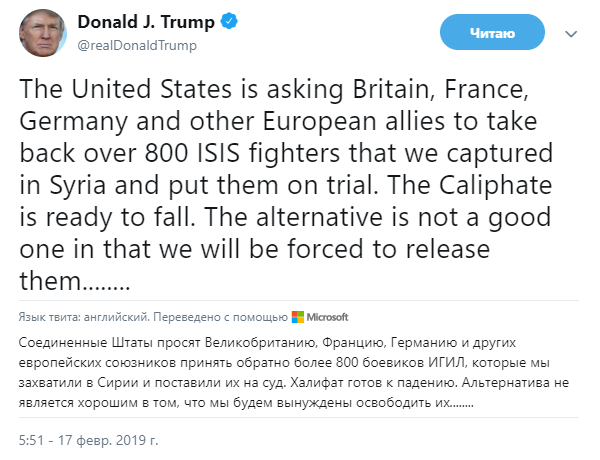The image size is (600, 460).
Task: Expand the tweet options chevron
Action: click(572, 34)
